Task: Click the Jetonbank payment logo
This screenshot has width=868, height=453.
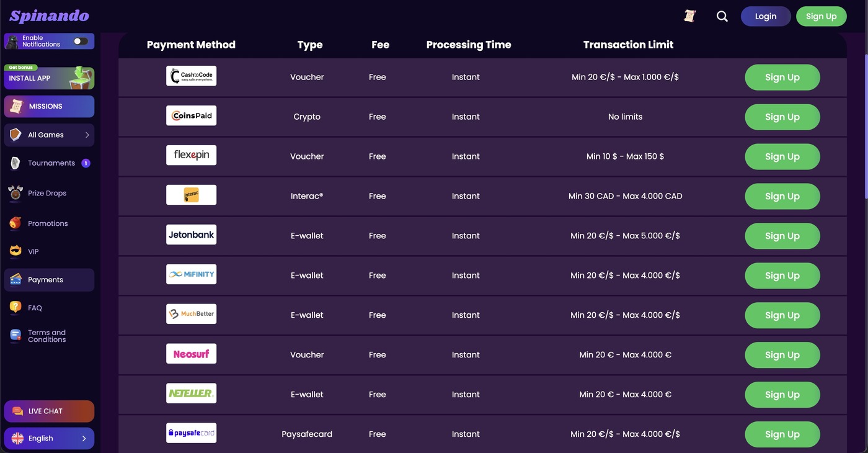Action: coord(191,235)
